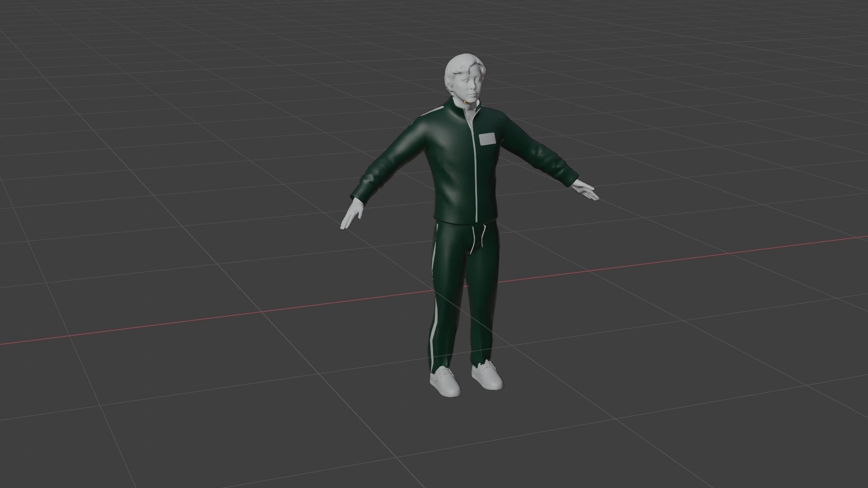868x488 pixels.
Task: Select the white sneaker farther from camera
Action: [487, 375]
